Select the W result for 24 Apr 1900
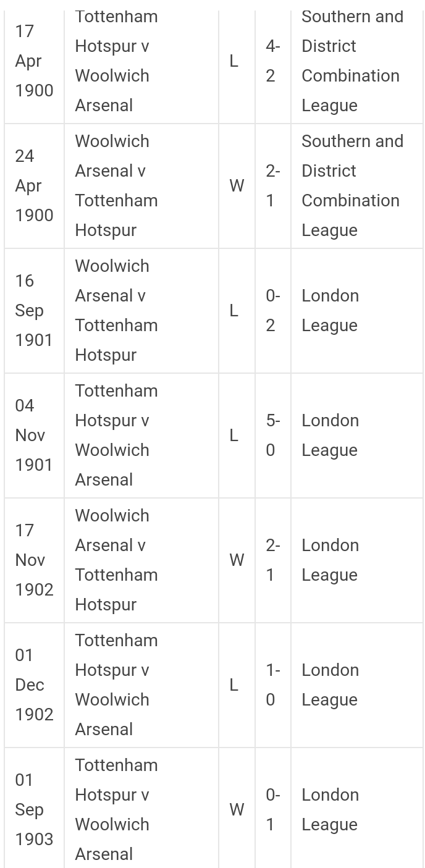This screenshot has width=425, height=868. [x=237, y=186]
